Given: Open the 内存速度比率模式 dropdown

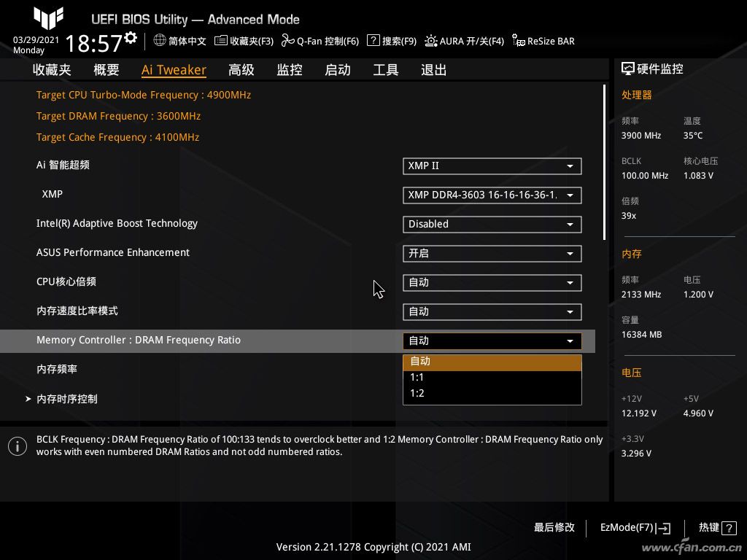Looking at the screenshot, I should [492, 312].
